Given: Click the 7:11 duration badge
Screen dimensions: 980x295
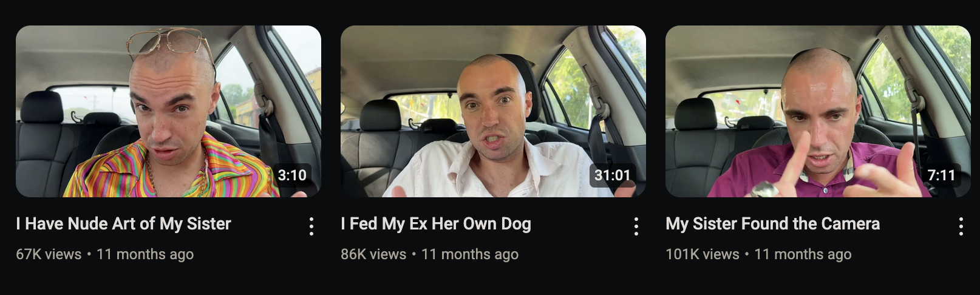Looking at the screenshot, I should click(x=941, y=175).
